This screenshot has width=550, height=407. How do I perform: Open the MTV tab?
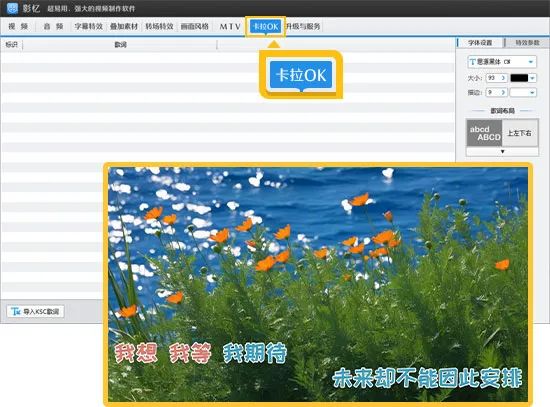230,26
